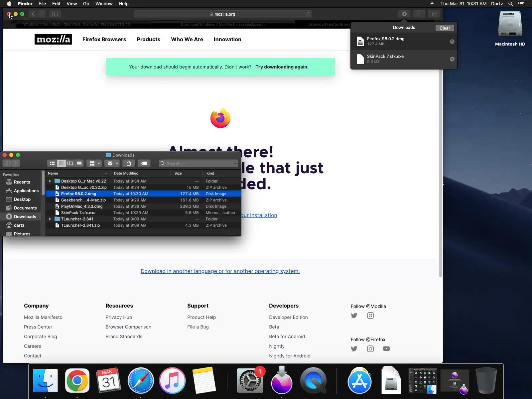Switch Finder to column view

coord(70,163)
